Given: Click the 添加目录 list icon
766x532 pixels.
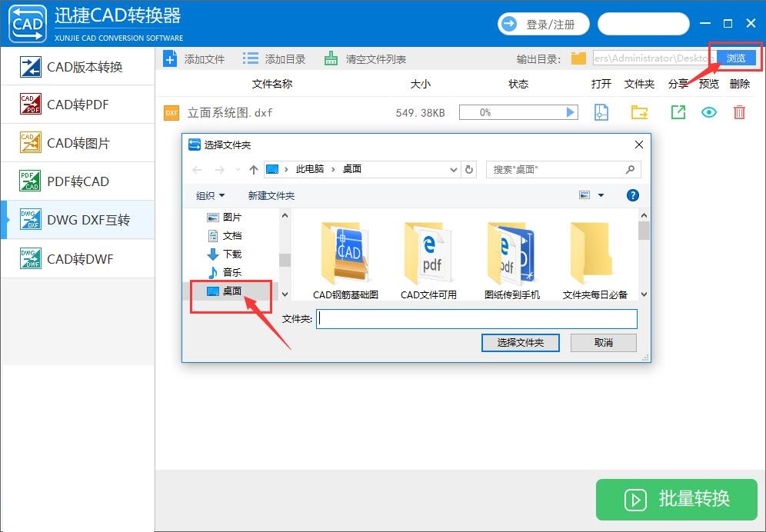Looking at the screenshot, I should pos(251,59).
